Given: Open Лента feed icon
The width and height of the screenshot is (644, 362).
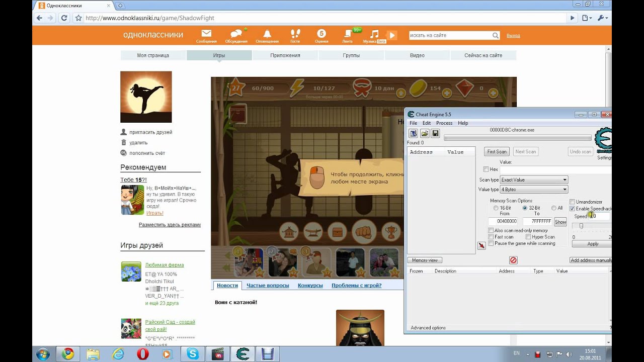Looking at the screenshot, I should point(348,34).
